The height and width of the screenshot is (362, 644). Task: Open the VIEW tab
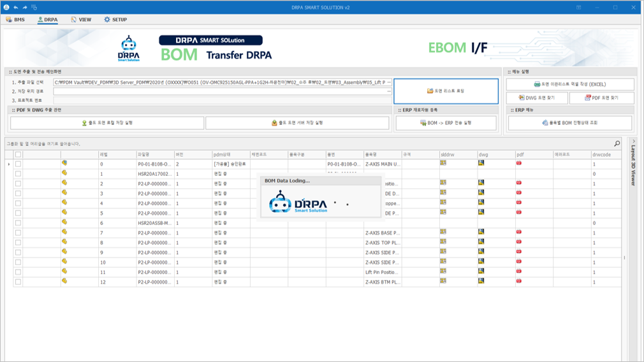(x=81, y=19)
